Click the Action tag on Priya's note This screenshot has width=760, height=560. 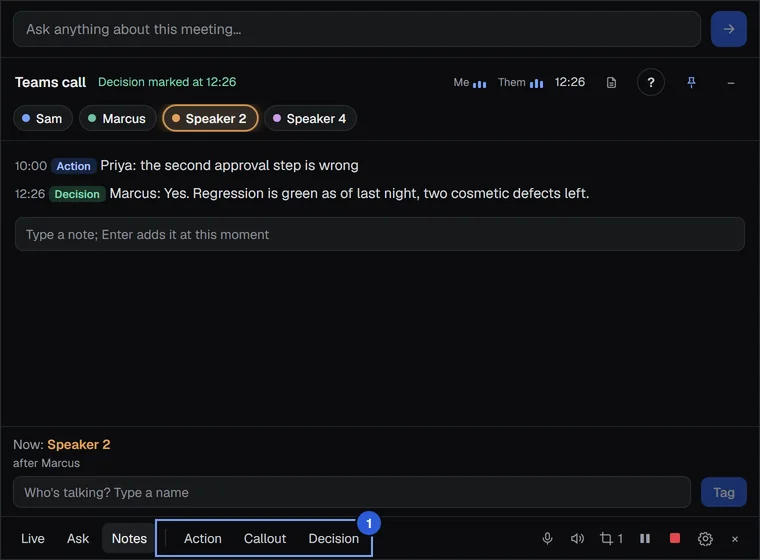74,166
